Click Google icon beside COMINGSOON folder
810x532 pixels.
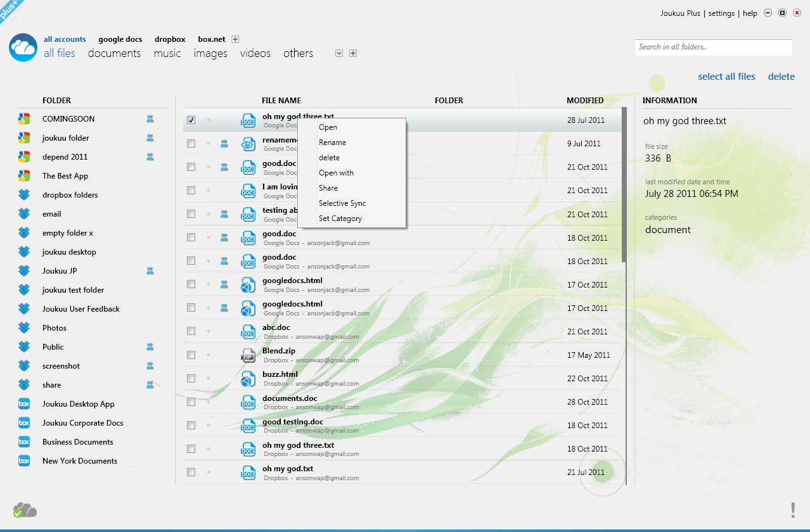pos(24,119)
